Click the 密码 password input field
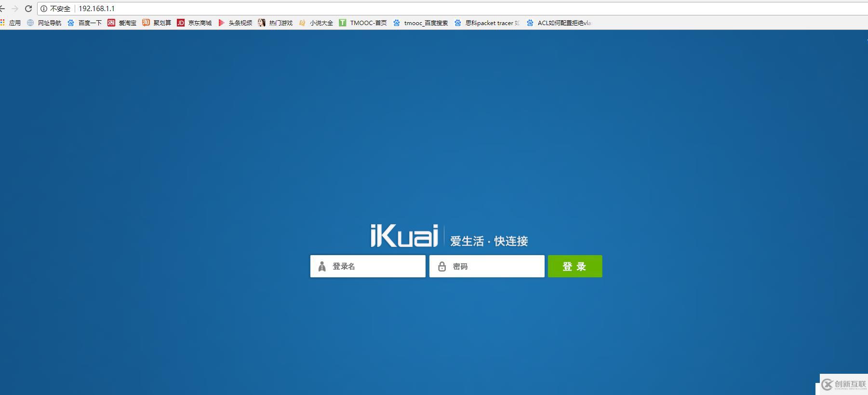 coord(487,266)
